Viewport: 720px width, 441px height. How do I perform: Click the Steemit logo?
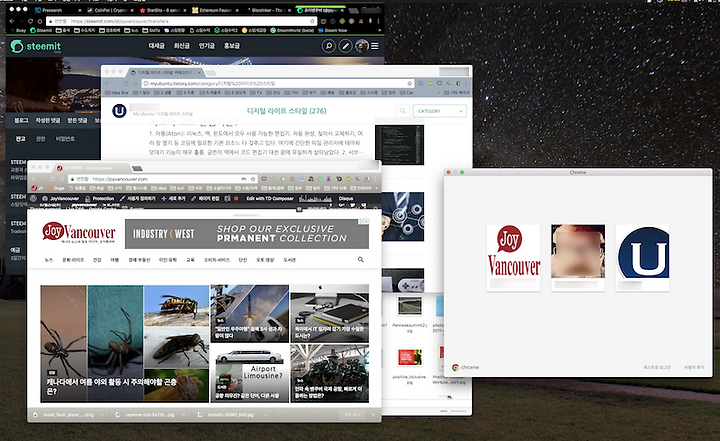click(x=36, y=46)
